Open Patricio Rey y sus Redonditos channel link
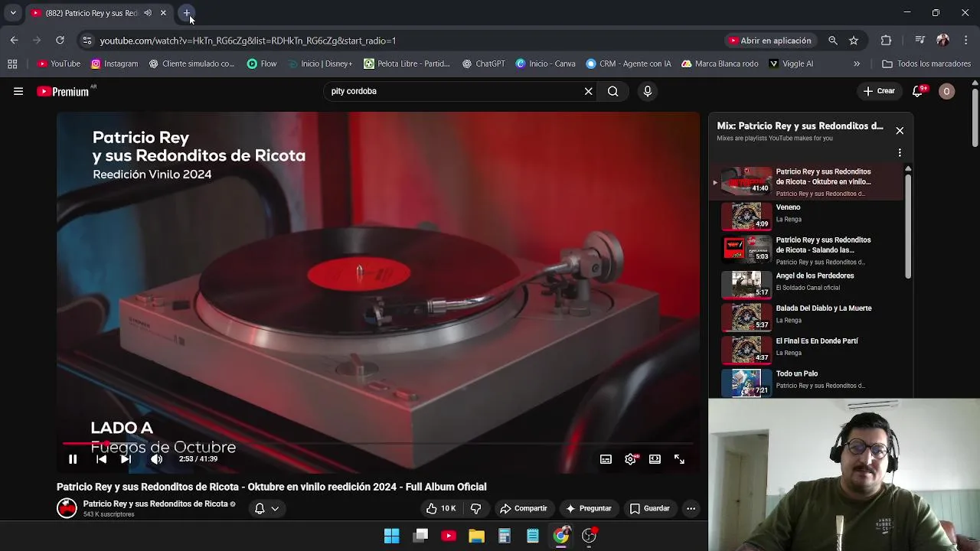This screenshot has width=980, height=551. pos(155,504)
